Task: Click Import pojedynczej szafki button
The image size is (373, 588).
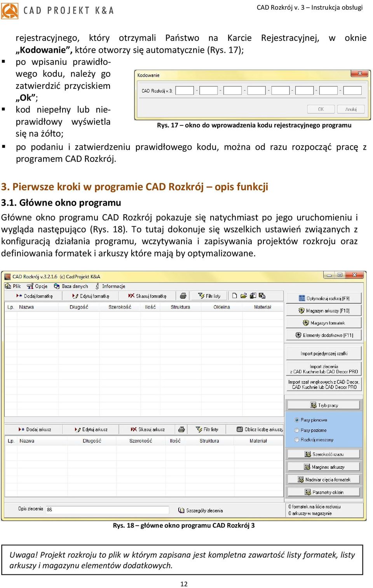Action: coord(324,353)
